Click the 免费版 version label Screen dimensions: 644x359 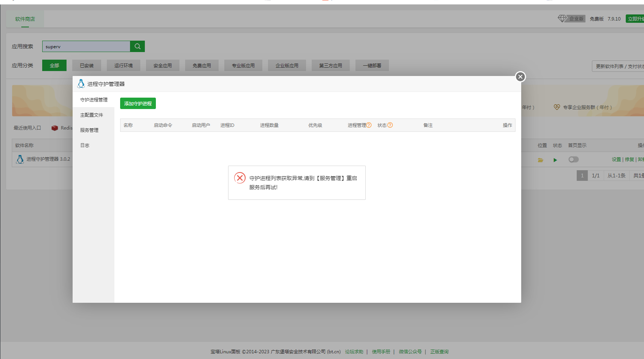tap(597, 19)
